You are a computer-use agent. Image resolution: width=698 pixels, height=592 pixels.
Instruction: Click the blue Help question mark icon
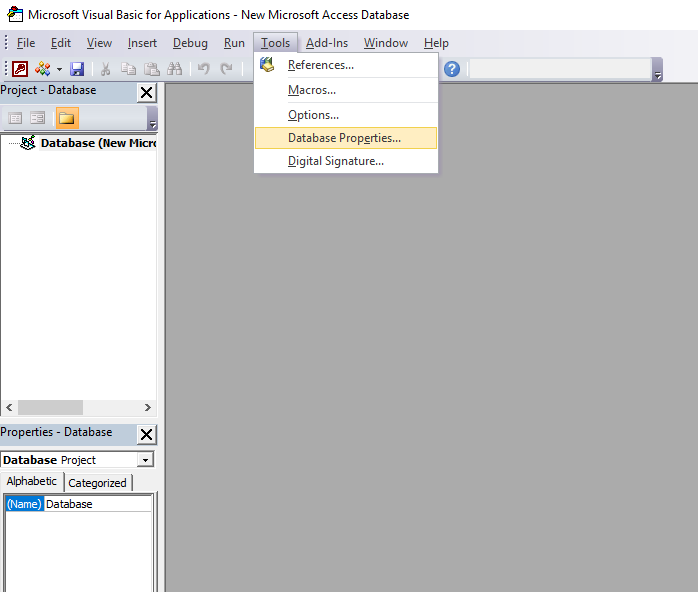click(452, 69)
